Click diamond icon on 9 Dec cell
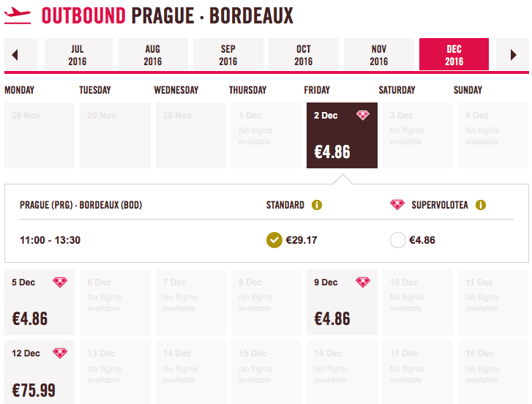The image size is (532, 404). 363,282
